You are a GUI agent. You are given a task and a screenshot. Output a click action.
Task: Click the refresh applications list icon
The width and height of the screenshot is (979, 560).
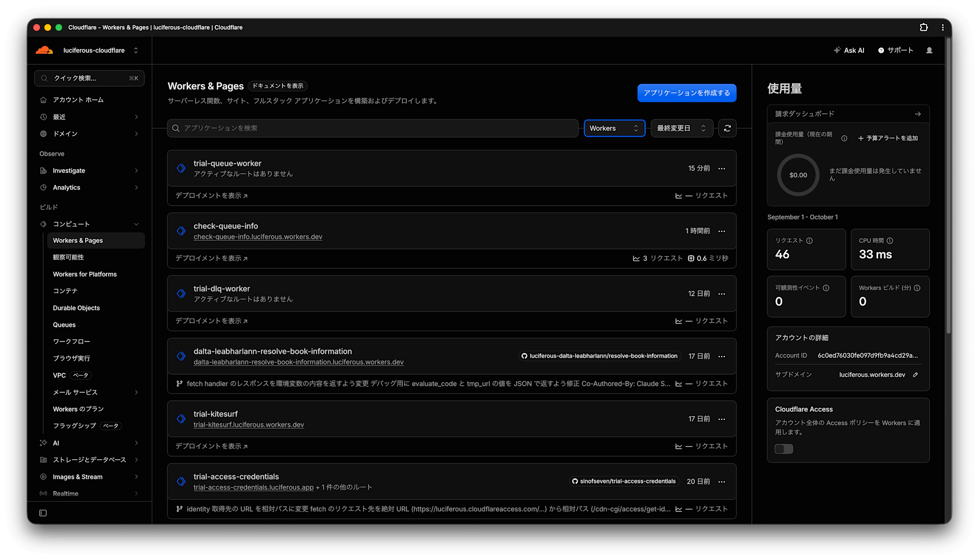(727, 128)
